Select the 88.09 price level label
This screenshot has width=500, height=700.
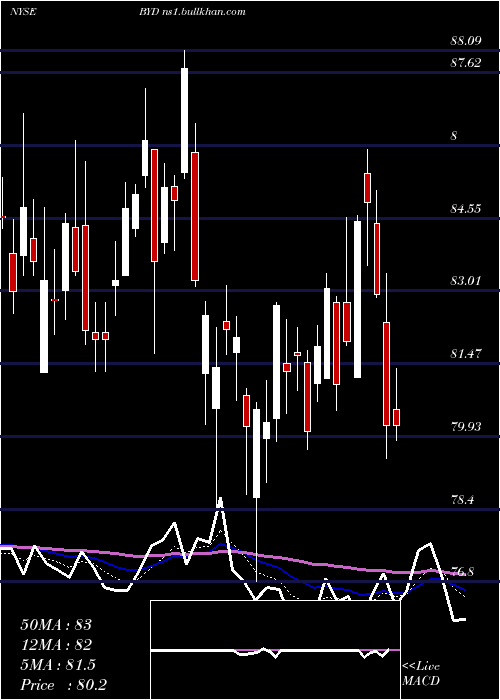[x=466, y=41]
